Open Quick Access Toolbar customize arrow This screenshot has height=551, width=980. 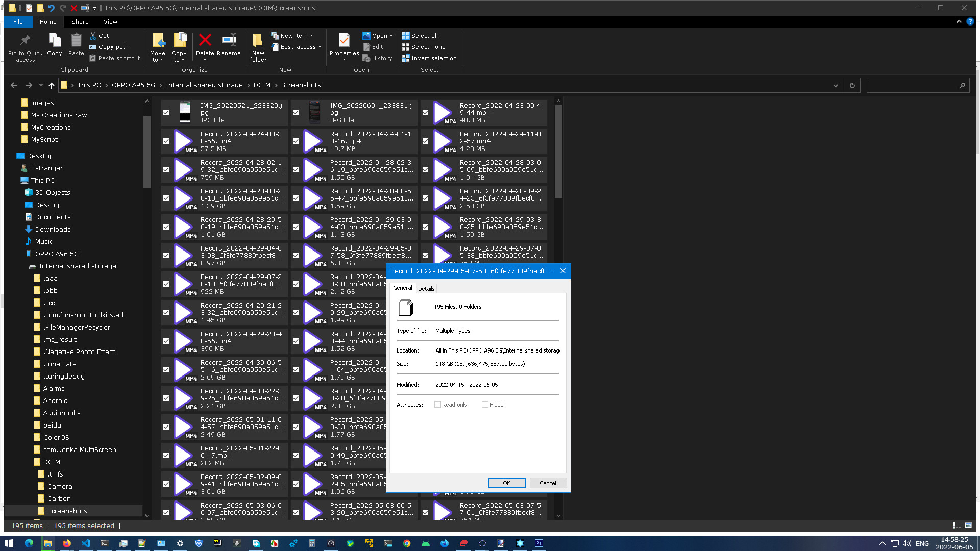pos(94,8)
